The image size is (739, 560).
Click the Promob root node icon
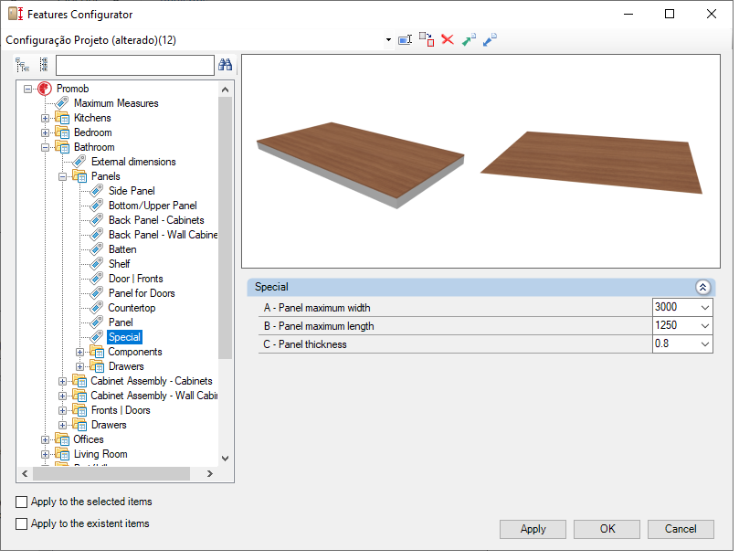(45, 89)
